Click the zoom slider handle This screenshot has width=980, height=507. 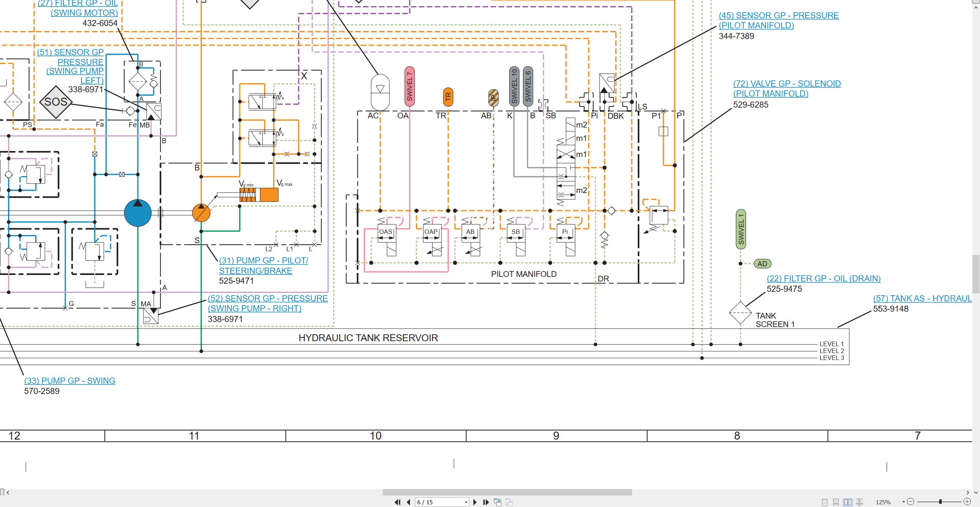coord(940,502)
